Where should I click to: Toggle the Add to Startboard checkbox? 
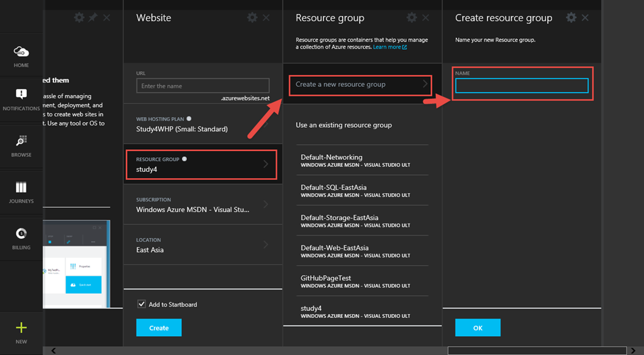pos(141,305)
